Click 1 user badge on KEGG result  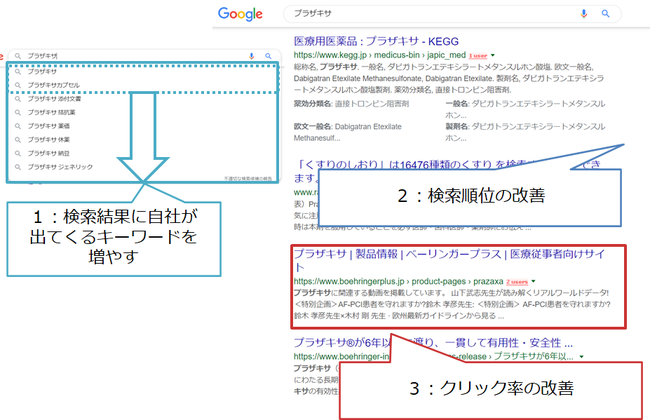coord(478,56)
